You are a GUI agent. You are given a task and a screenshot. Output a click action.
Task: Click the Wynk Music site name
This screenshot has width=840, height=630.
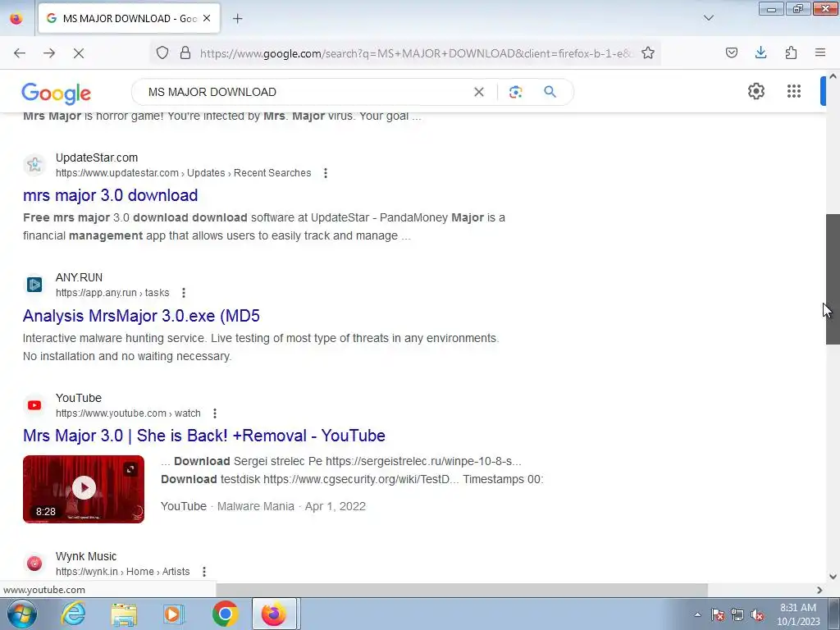86,557
